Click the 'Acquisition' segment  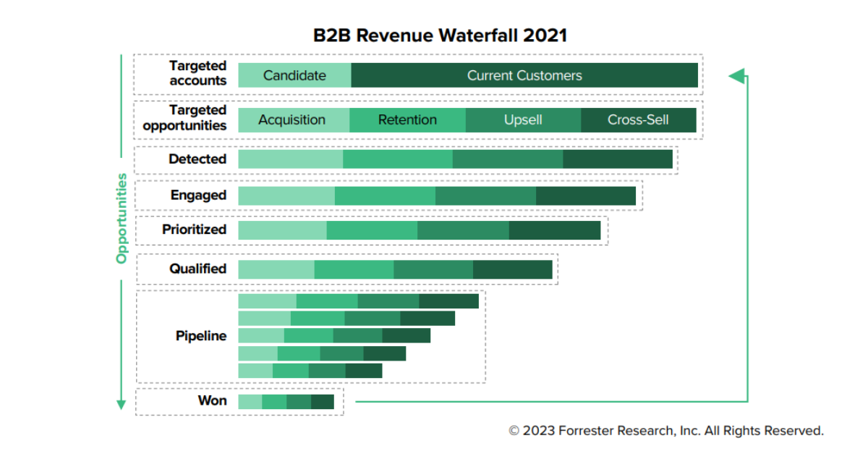pyautogui.click(x=294, y=120)
